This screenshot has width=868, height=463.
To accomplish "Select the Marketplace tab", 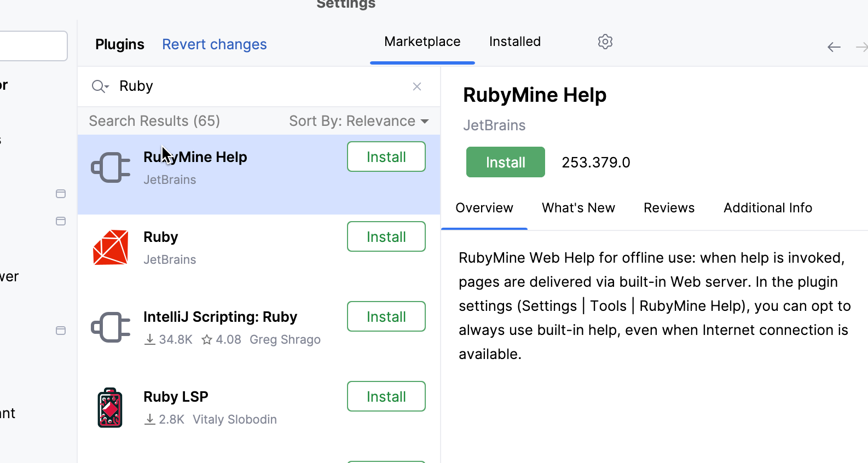I will 422,42.
